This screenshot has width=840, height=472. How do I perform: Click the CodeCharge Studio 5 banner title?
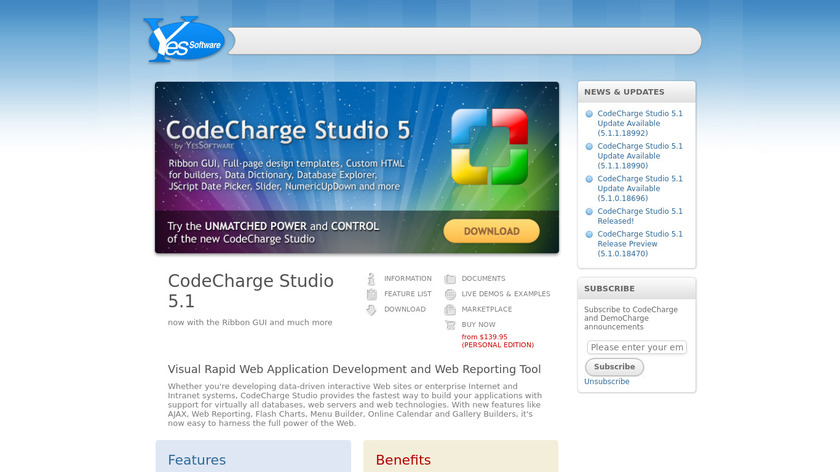288,130
